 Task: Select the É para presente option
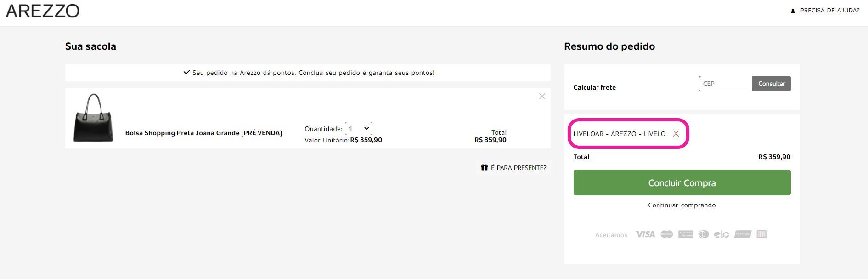click(x=519, y=168)
